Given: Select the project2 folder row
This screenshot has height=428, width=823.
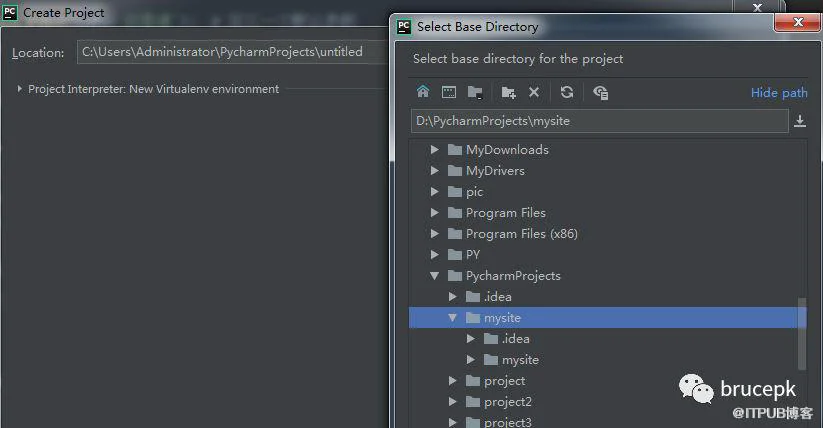Looking at the screenshot, I should 607,402.
